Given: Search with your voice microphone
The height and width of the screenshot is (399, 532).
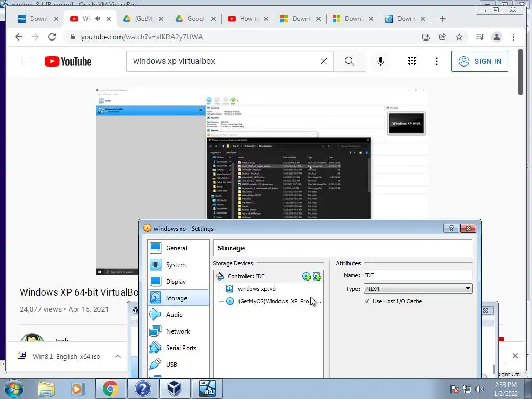Looking at the screenshot, I should tap(381, 61).
